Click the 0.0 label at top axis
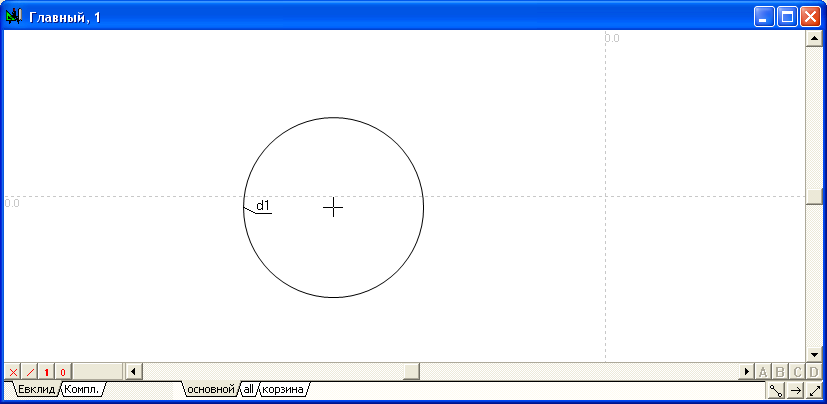 [x=612, y=38]
